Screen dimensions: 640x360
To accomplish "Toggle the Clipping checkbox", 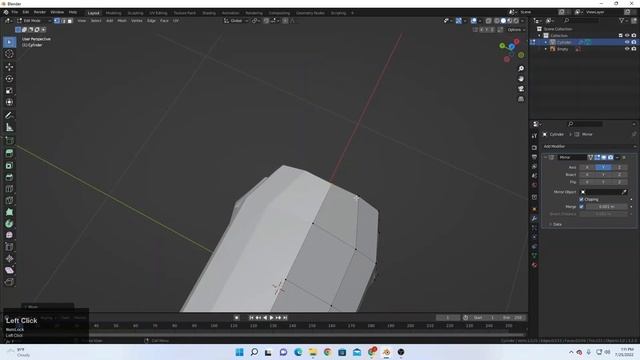I will tap(581, 200).
